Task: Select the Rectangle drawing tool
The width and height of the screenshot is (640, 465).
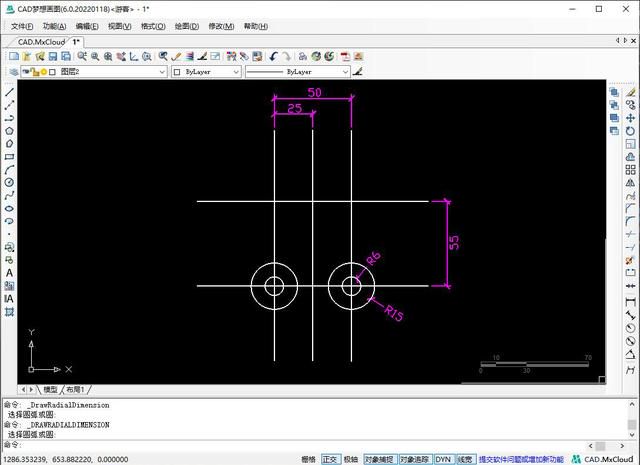Action: coord(9,157)
